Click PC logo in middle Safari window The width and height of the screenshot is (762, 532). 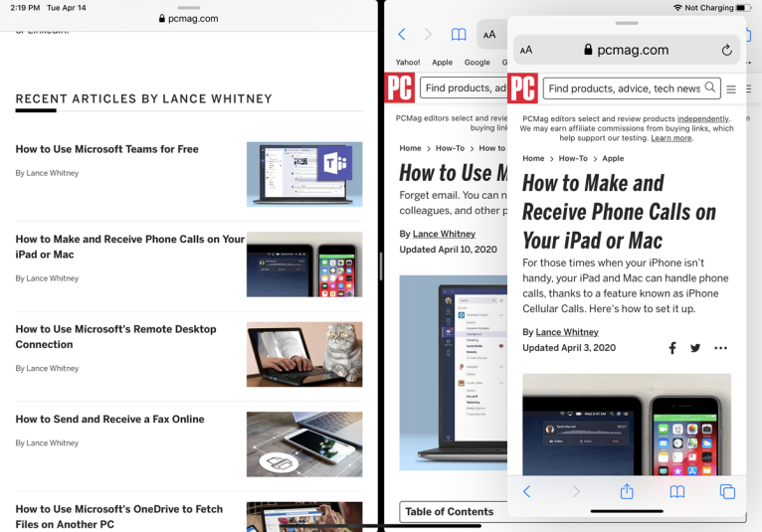click(x=400, y=88)
